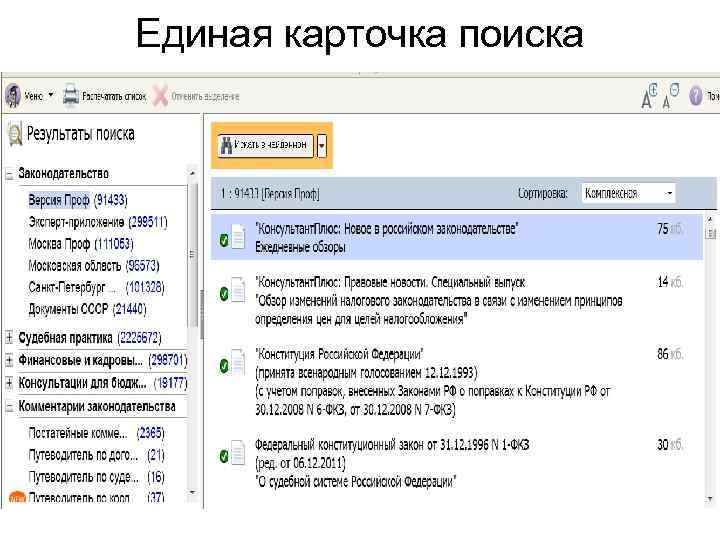Click the left tree scrollbar down arrow
The width and height of the screenshot is (720, 540).
192,492
